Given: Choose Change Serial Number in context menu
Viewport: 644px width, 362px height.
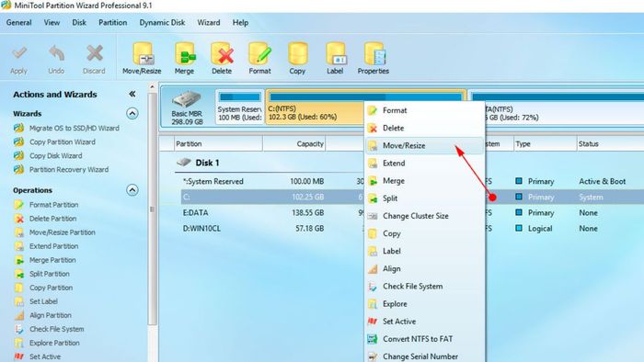Looking at the screenshot, I should (424, 356).
